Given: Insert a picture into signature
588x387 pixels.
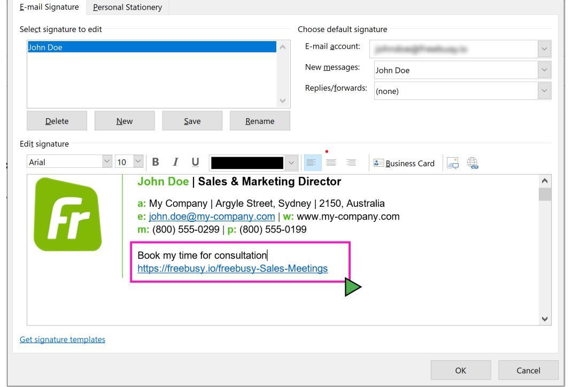Looking at the screenshot, I should pos(453,163).
